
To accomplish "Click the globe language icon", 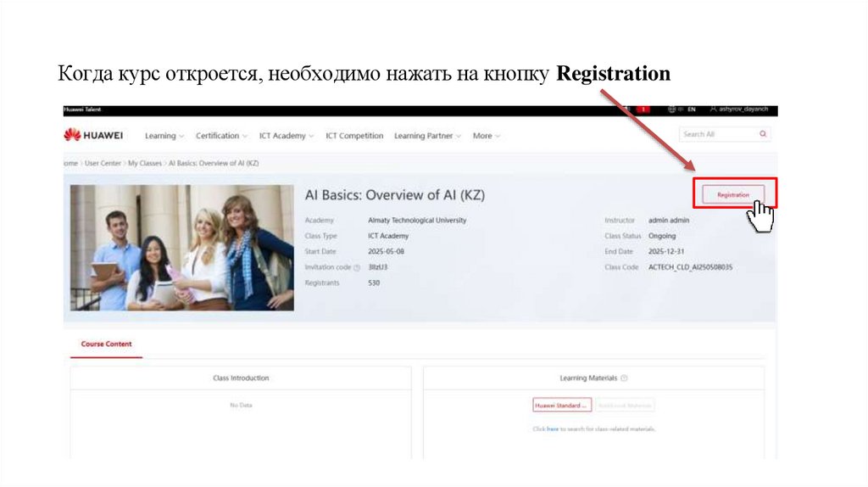I will coord(671,109).
